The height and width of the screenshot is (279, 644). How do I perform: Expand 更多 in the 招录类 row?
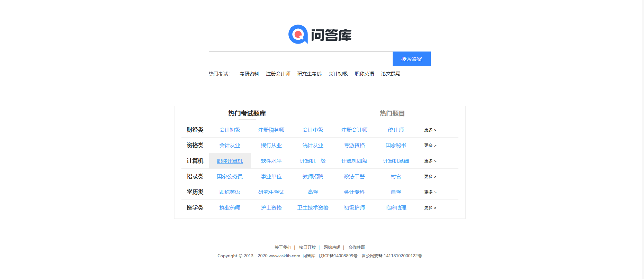(x=430, y=177)
